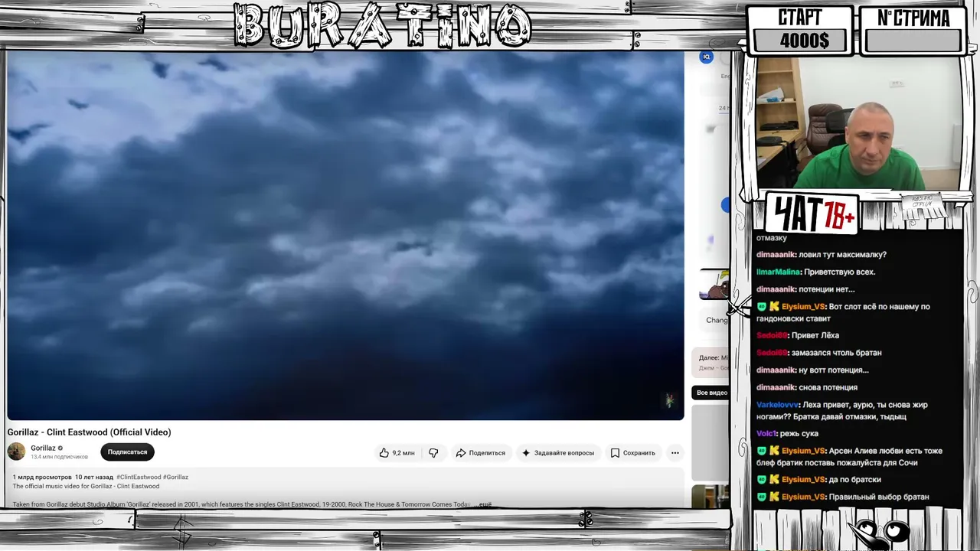This screenshot has width=980, height=551.
Task: Click chat message 'снова потенция'
Action: click(x=828, y=387)
